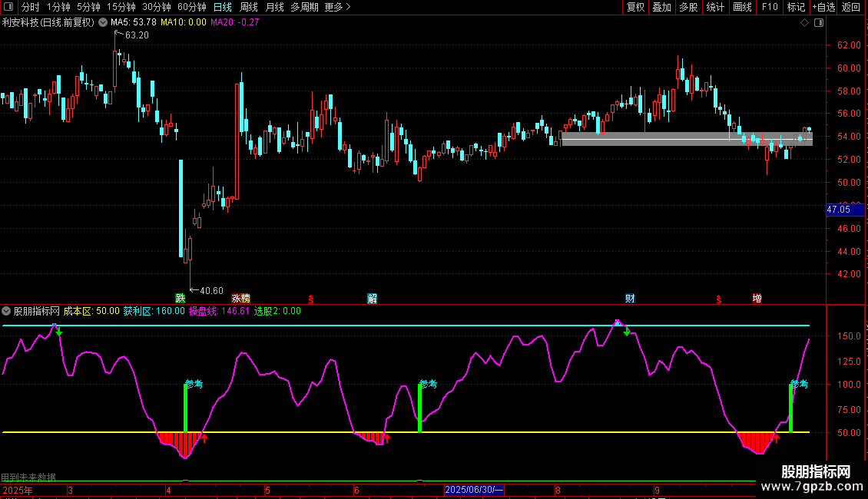Open the F10 company info
The height and width of the screenshot is (499, 868).
(x=769, y=7)
